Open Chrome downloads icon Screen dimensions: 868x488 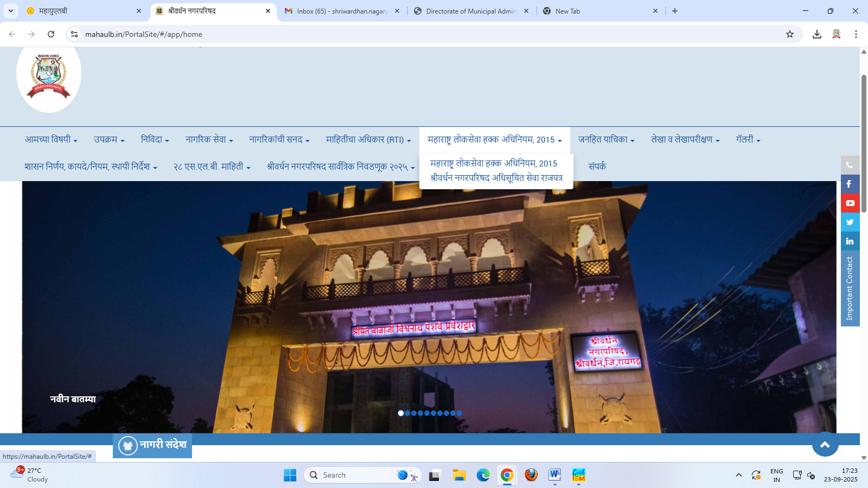click(816, 34)
